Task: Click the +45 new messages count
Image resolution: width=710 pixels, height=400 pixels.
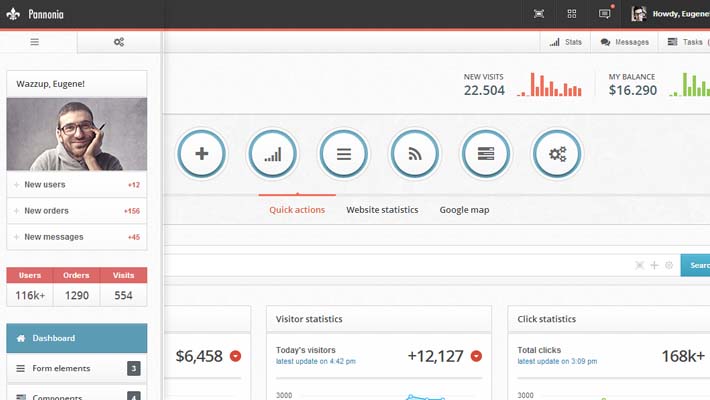Action: (134, 237)
